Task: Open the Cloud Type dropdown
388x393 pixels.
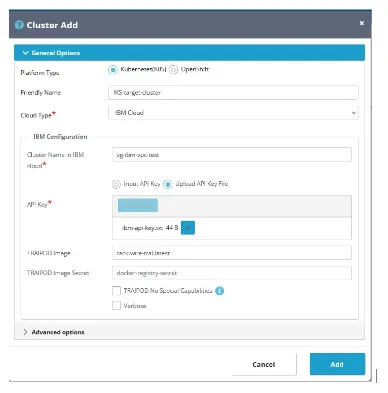Action: (x=233, y=113)
